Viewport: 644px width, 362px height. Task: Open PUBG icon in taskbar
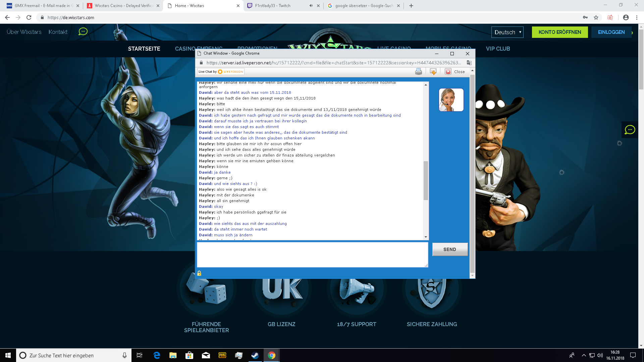[x=222, y=355]
